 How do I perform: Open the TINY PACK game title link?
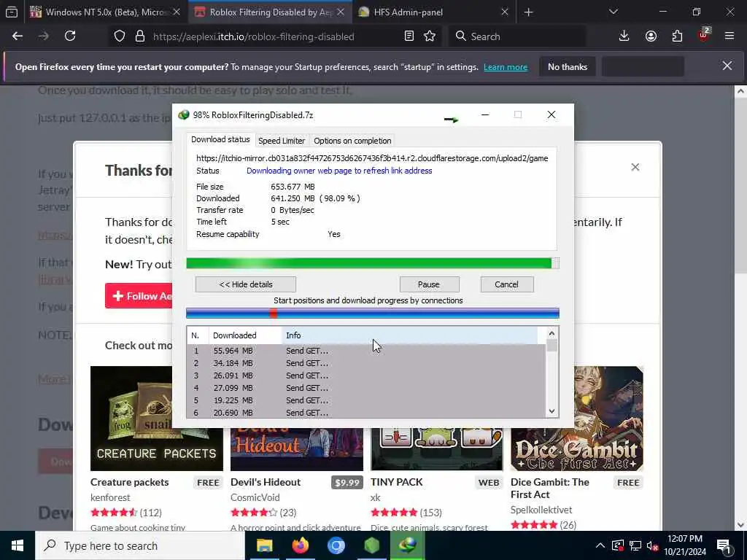396,482
